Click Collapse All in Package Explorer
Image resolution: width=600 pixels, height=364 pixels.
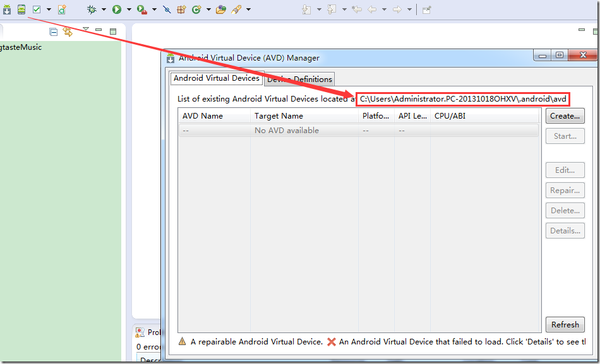[54, 32]
